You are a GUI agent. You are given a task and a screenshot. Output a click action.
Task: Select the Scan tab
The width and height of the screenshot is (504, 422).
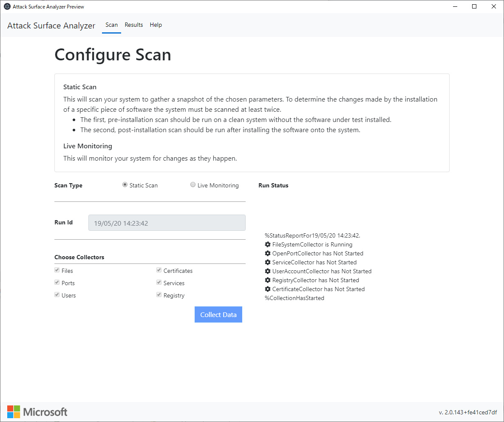tap(111, 25)
